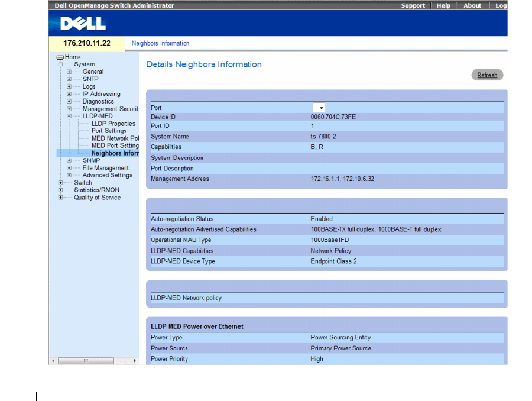Expand the Switch tree node
Screen dimensions: 532x401
60,183
